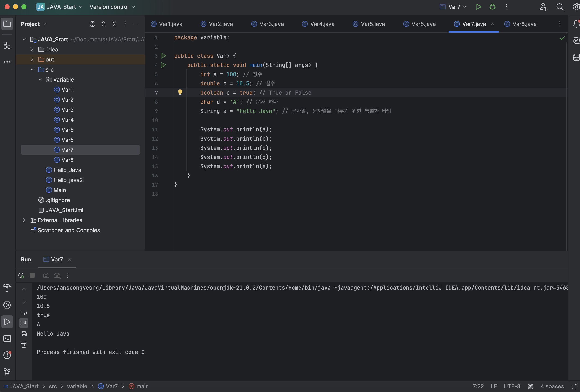Click the Rerun icon in Run panel
580x392 pixels.
pyautogui.click(x=21, y=275)
